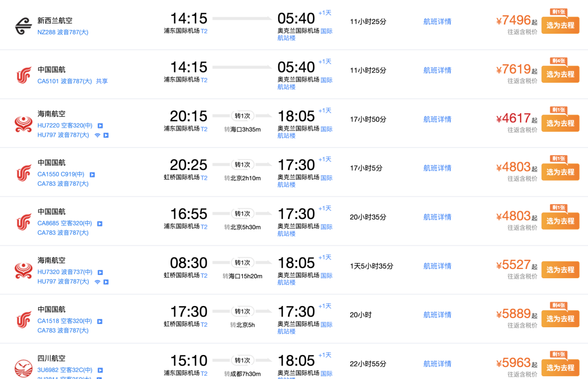588x379 pixels.
Task: Click the video icon next to CA8685
Action: tap(100, 224)
